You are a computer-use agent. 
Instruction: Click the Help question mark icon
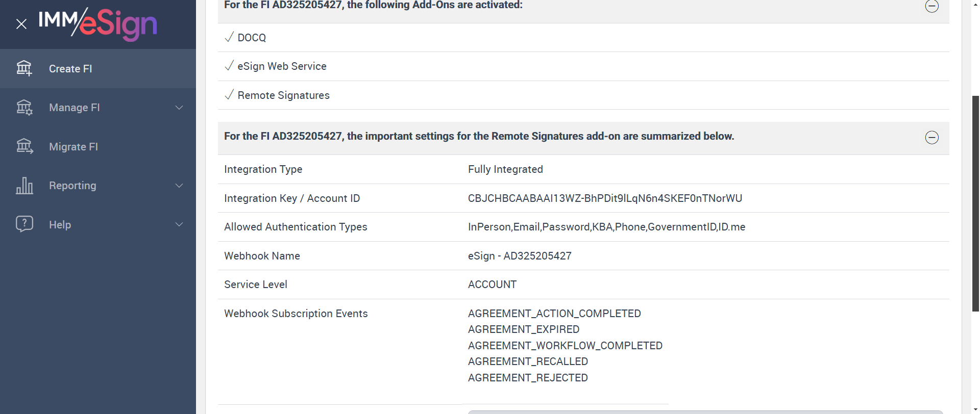(x=24, y=224)
